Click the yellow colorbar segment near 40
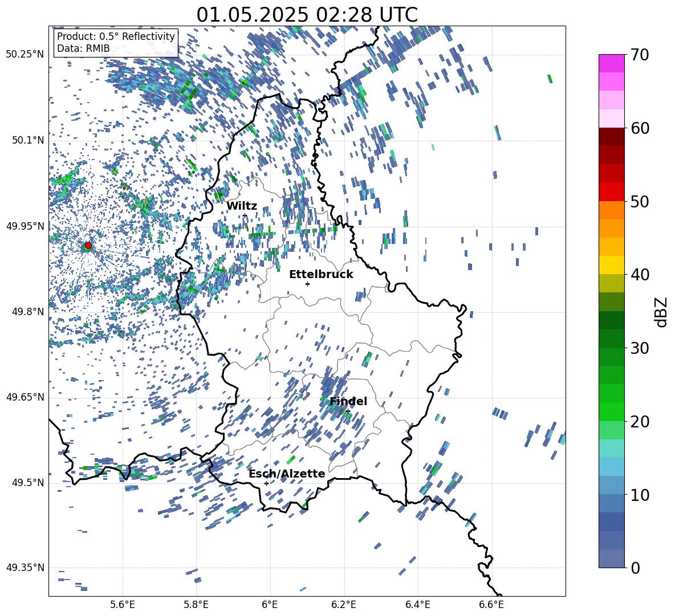The height and width of the screenshot is (616, 675). tap(611, 265)
